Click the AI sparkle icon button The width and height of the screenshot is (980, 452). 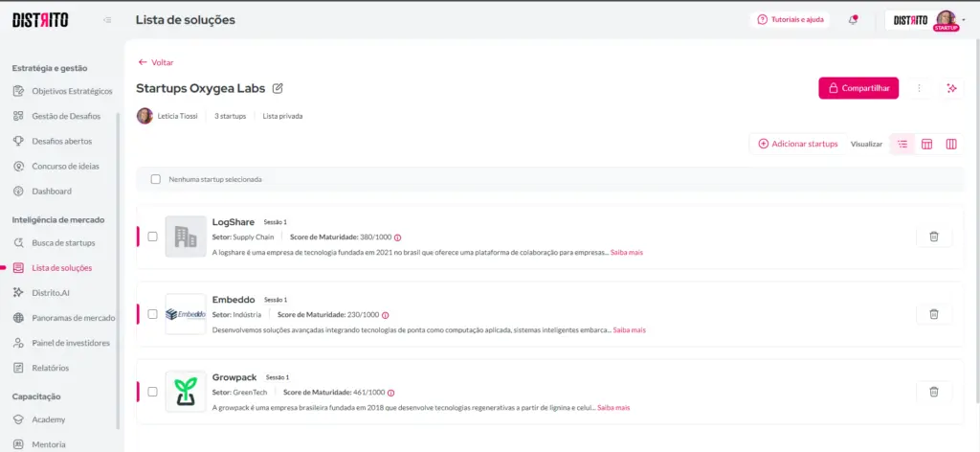coord(952,88)
